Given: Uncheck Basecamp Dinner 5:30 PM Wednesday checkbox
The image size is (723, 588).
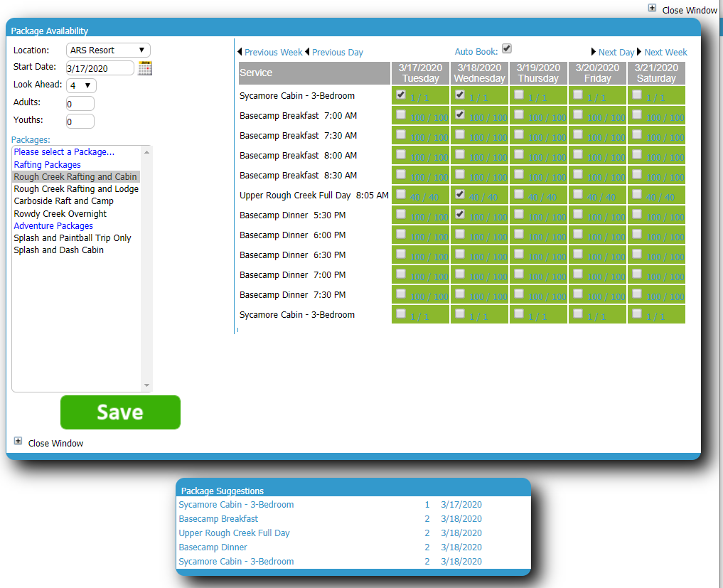Looking at the screenshot, I should pos(460,214).
